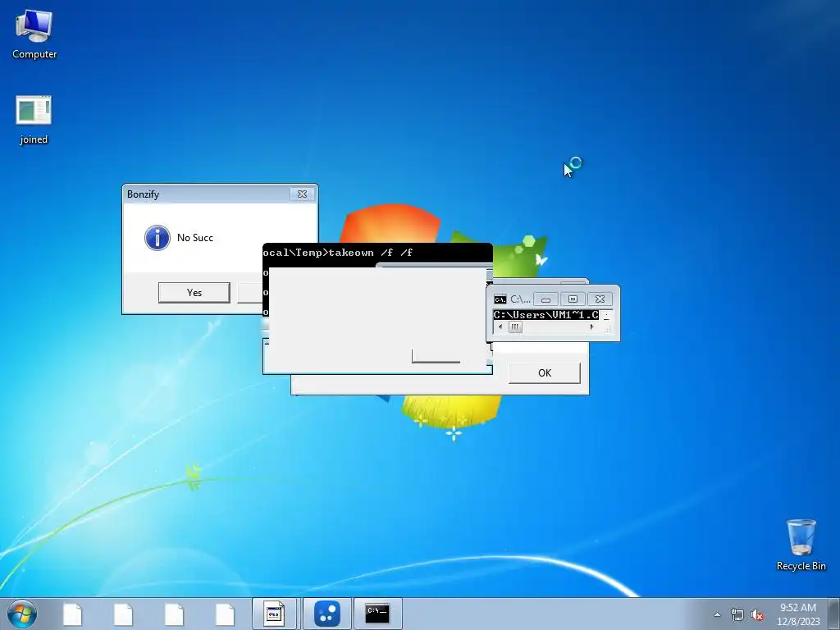The image size is (840, 630).
Task: Activate the Command Prompt taskbar button
Action: tap(377, 614)
